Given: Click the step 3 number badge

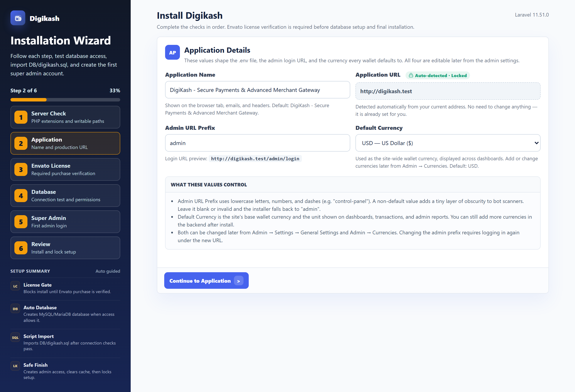Looking at the screenshot, I should [x=21, y=170].
